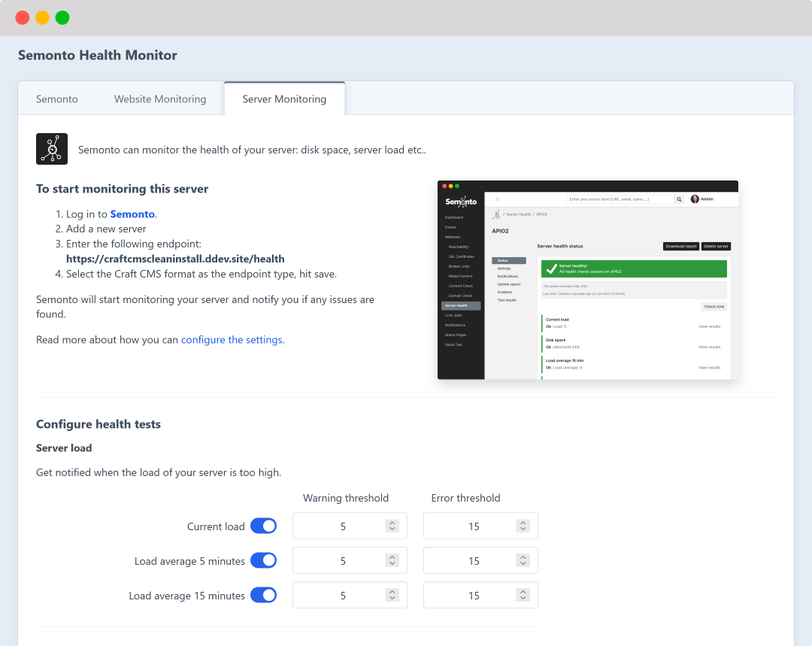Click the 'Load average 5 minutes' row label

pyautogui.click(x=189, y=561)
